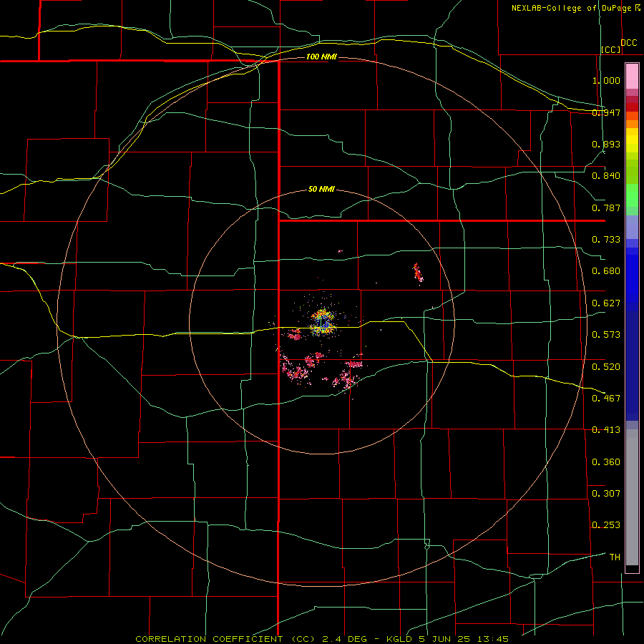The height and width of the screenshot is (644, 644).
Task: Click the 0.360 legend value
Action: [x=606, y=462]
